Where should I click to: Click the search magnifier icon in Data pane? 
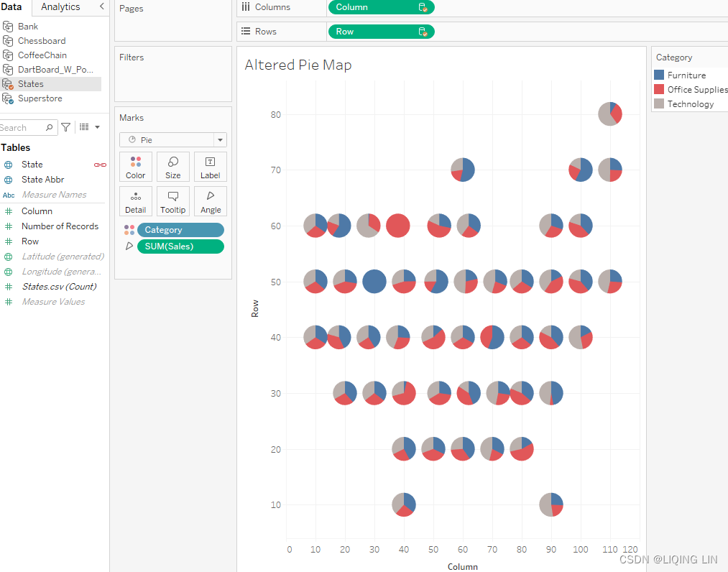pyautogui.click(x=49, y=127)
